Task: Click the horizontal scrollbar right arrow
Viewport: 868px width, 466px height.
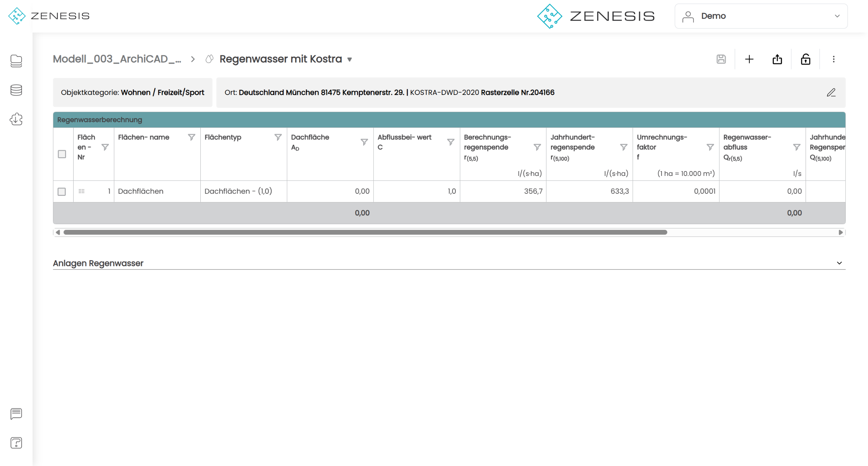Action: click(841, 232)
